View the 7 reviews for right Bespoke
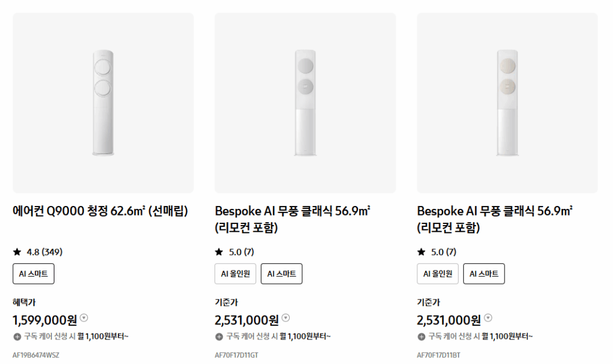 (x=444, y=252)
